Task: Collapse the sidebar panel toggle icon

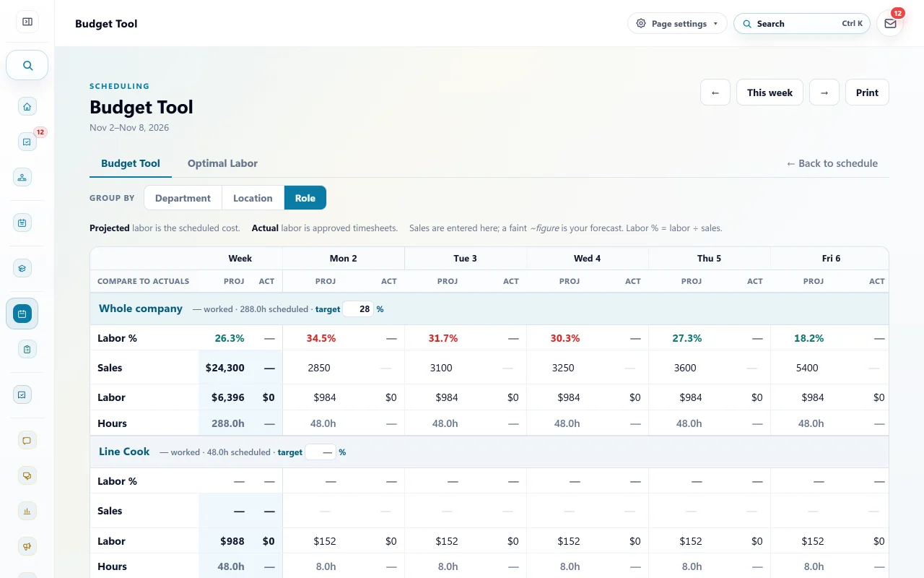Action: tap(27, 22)
